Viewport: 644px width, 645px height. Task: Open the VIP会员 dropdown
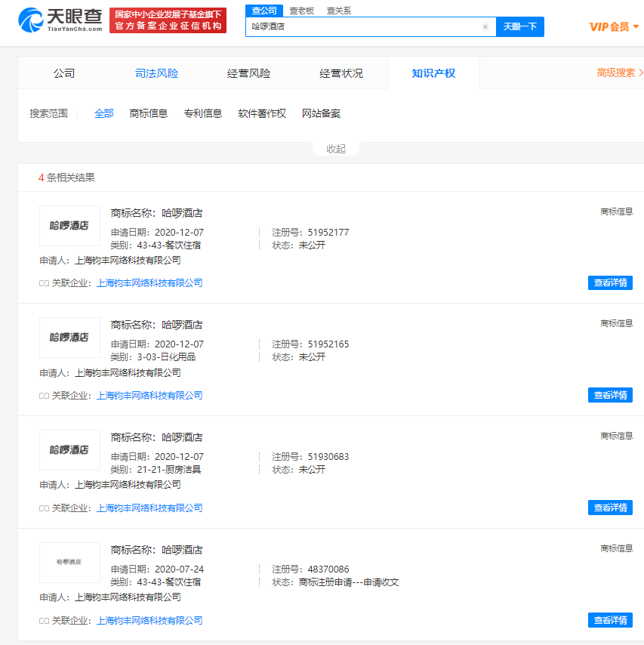[614, 26]
